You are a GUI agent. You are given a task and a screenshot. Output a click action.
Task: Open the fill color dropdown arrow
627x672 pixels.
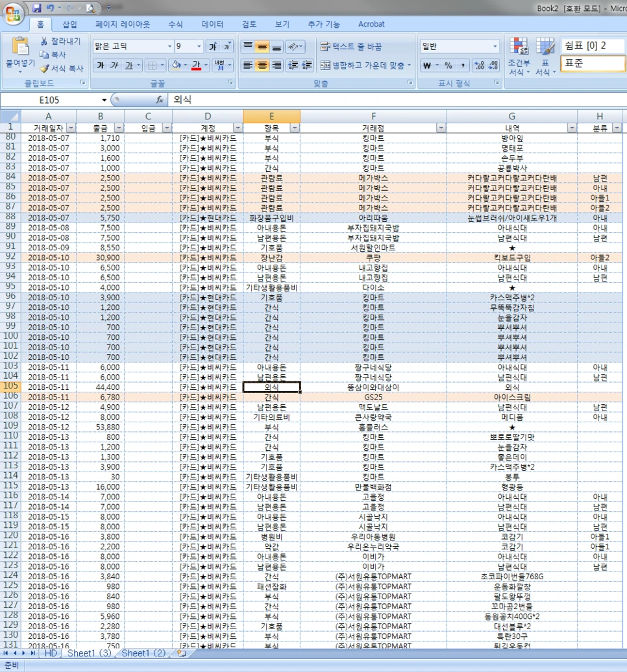(185, 65)
